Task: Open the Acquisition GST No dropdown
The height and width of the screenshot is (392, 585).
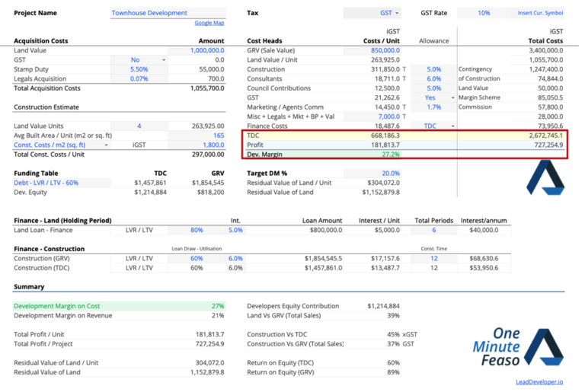Action: (x=164, y=60)
